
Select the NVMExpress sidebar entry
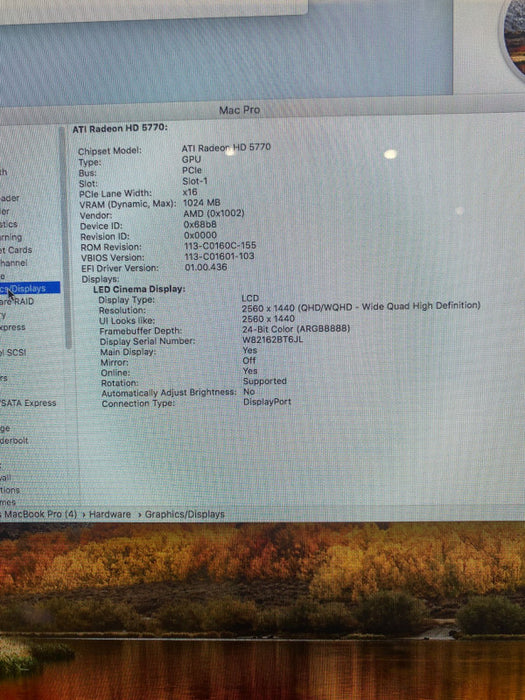point(12,327)
